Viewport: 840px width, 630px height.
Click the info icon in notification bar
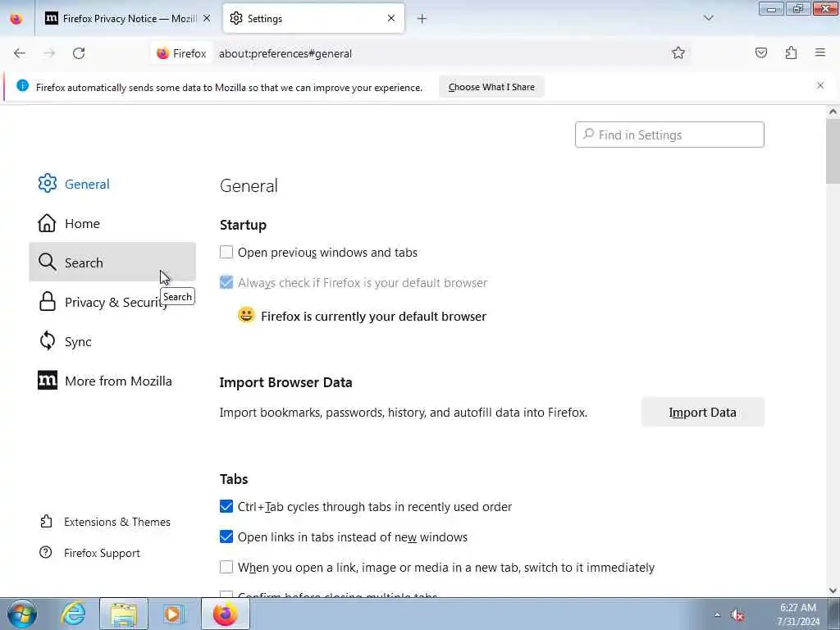click(x=22, y=85)
